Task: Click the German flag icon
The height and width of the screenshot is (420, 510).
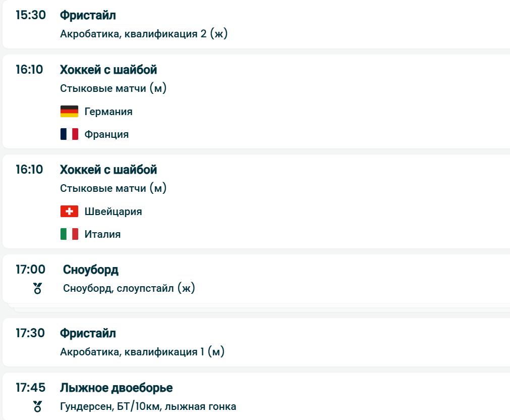Action: point(69,112)
